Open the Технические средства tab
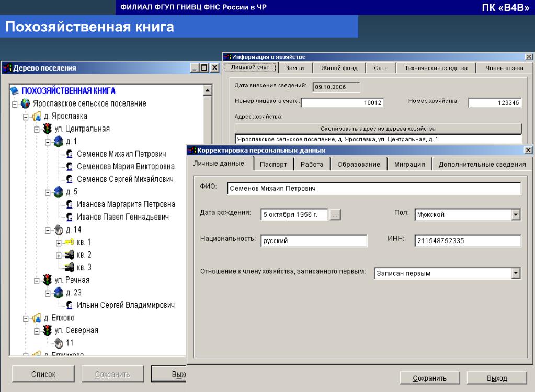This screenshot has width=535, height=392. [x=436, y=68]
